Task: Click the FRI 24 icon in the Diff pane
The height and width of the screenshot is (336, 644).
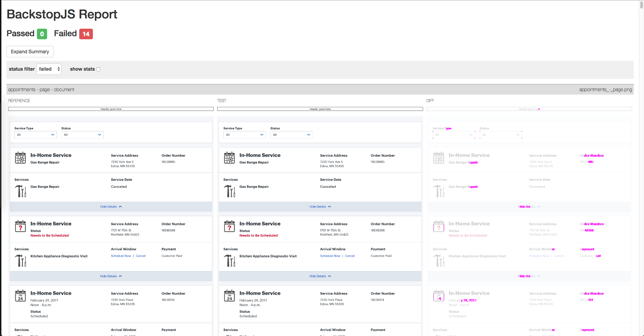Action: (439, 296)
